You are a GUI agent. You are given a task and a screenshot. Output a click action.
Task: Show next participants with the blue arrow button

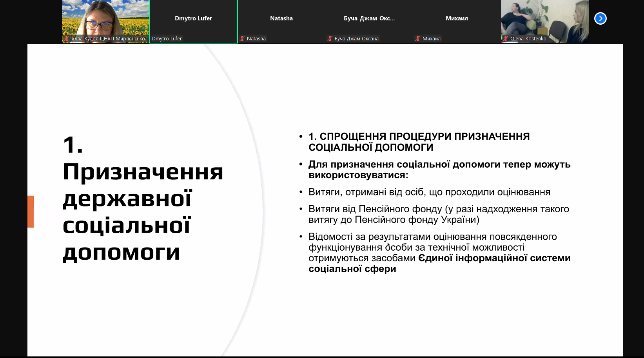pos(600,18)
